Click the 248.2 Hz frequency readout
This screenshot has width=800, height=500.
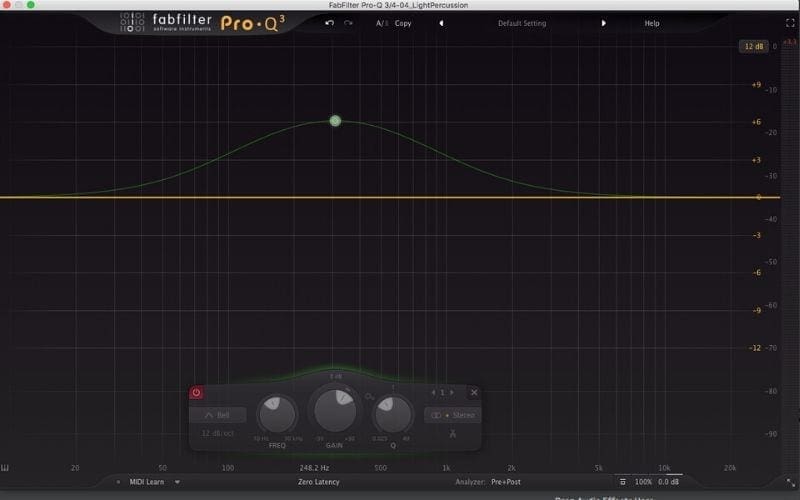coord(314,468)
